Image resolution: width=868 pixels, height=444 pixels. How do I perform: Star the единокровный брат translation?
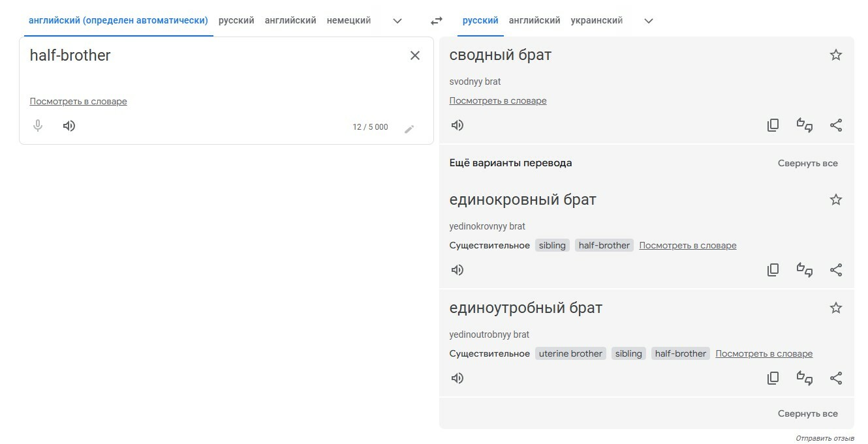click(x=835, y=200)
